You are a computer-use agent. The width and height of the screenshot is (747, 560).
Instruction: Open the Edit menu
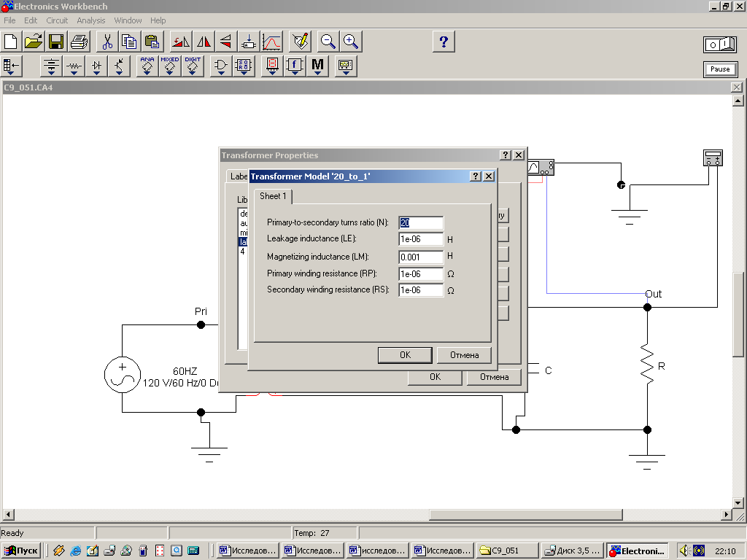click(31, 20)
